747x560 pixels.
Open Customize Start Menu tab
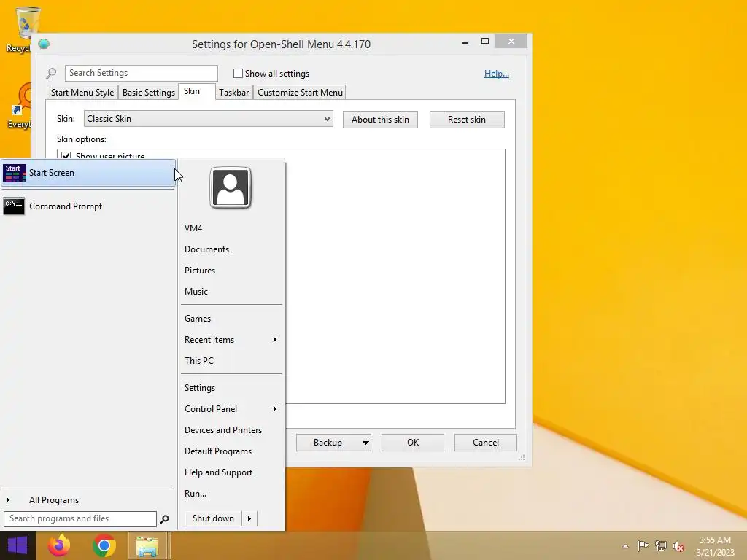[x=300, y=93]
